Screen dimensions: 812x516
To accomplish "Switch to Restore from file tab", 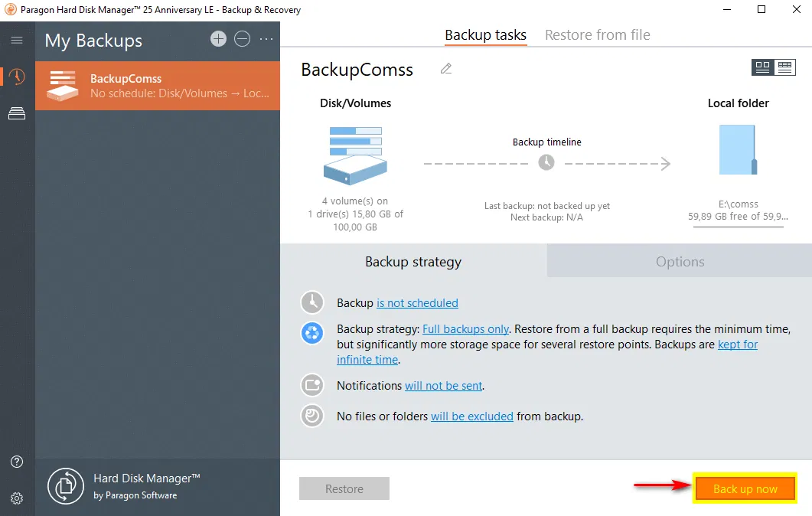I will (x=597, y=34).
